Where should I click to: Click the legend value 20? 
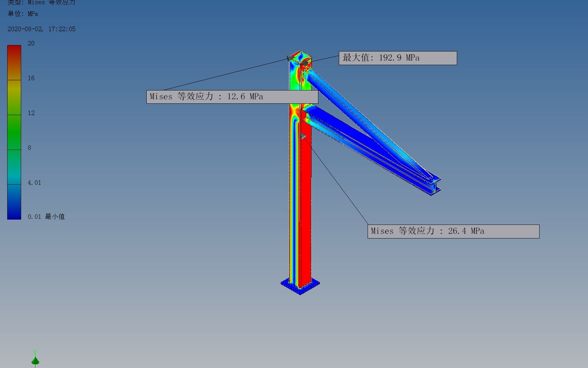coord(31,44)
